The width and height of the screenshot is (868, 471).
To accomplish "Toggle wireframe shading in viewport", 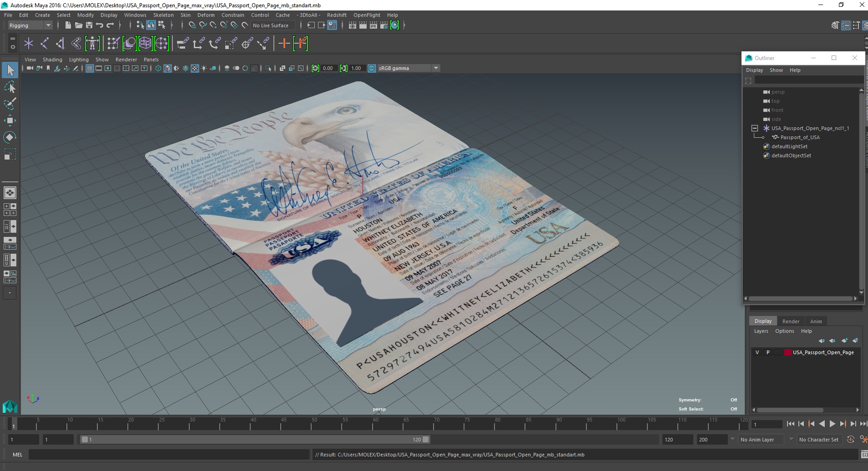I will 158,68.
